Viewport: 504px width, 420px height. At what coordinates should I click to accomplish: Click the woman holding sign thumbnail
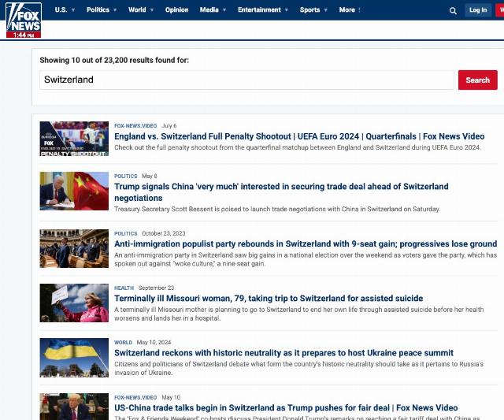pos(74,303)
